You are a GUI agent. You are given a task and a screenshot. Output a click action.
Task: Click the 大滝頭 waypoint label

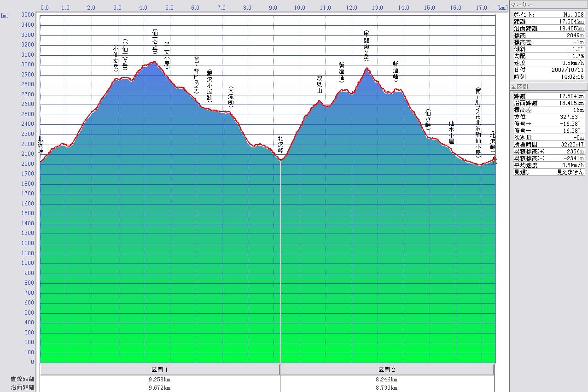(x=231, y=97)
